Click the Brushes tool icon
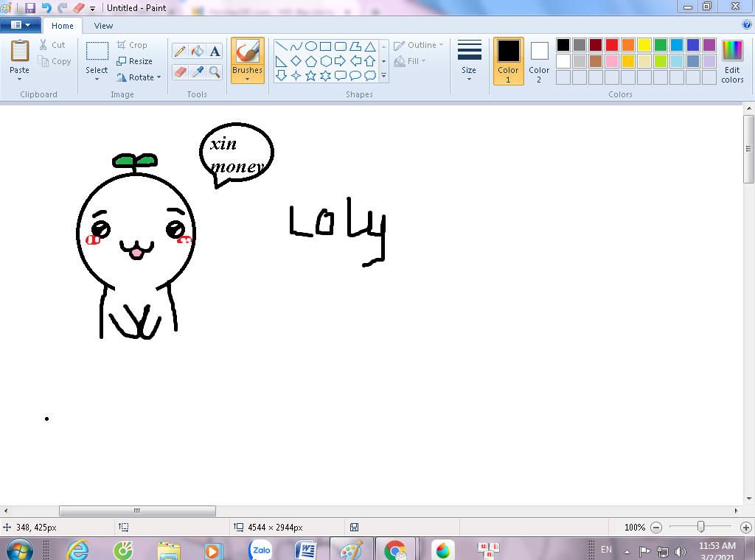This screenshot has height=560, width=755. (248, 52)
